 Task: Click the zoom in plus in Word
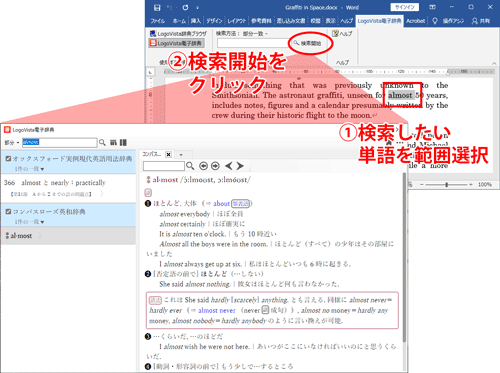click(471, 184)
